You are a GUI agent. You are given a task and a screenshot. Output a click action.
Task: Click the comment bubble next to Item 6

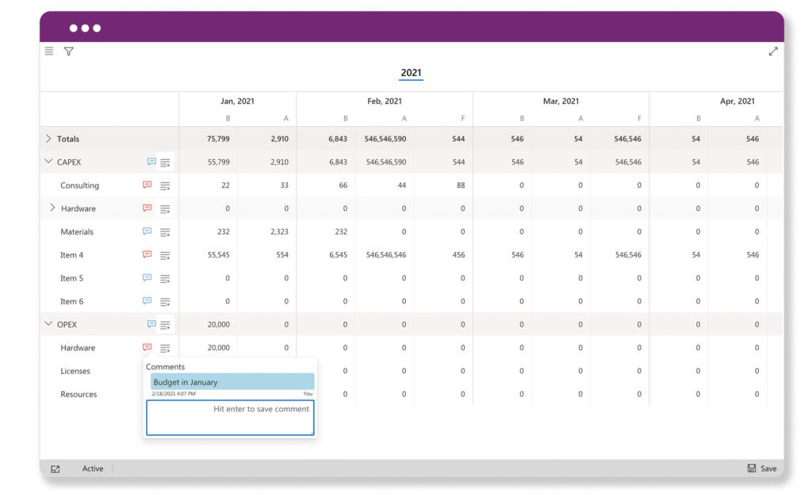(x=146, y=301)
